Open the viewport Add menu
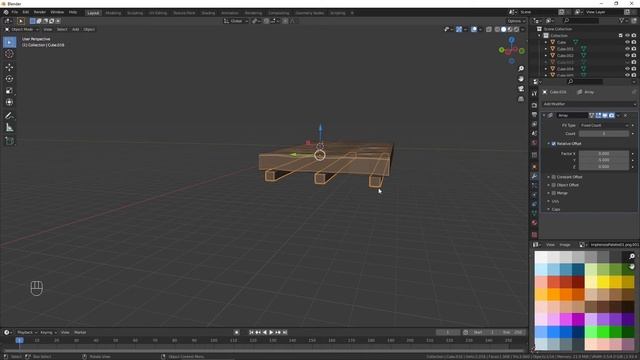 pyautogui.click(x=76, y=29)
